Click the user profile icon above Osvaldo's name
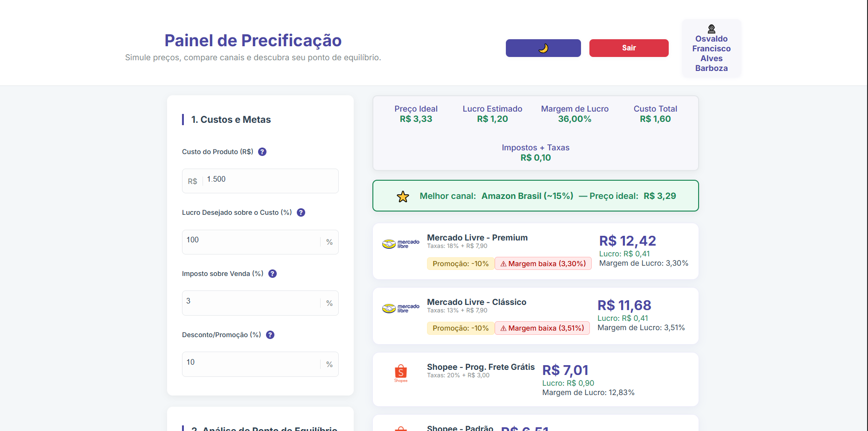The height and width of the screenshot is (431, 868). (711, 28)
